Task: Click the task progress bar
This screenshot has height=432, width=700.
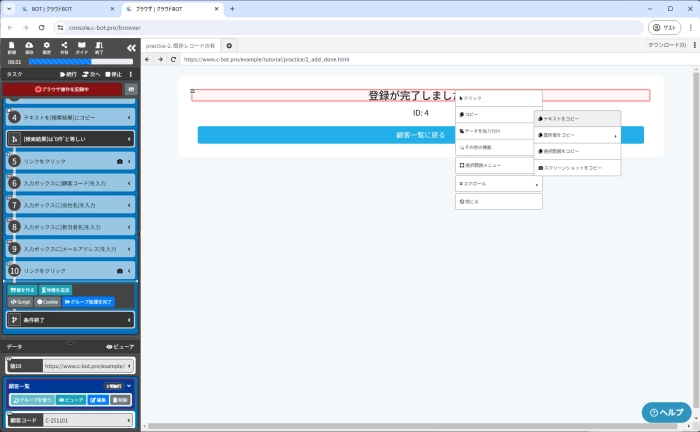Action: (80, 61)
